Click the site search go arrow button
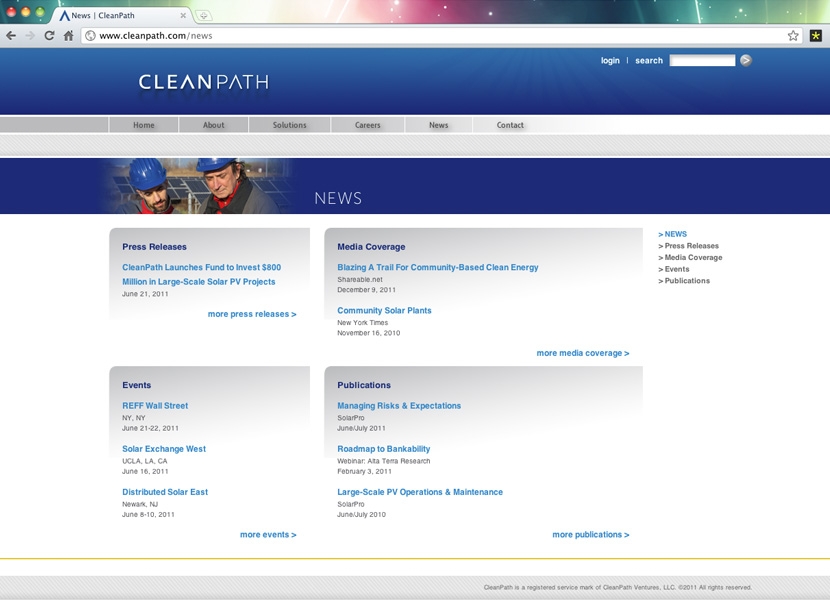Screen dimensions: 830x600 [746, 60]
